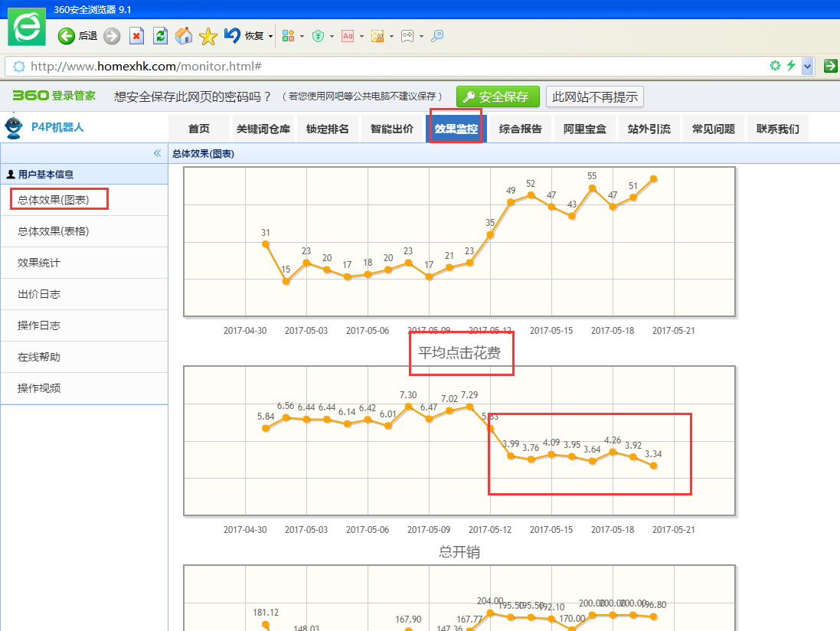Image resolution: width=840 pixels, height=631 pixels.
Task: Expand dropdown next to Aa icon
Action: (x=361, y=37)
